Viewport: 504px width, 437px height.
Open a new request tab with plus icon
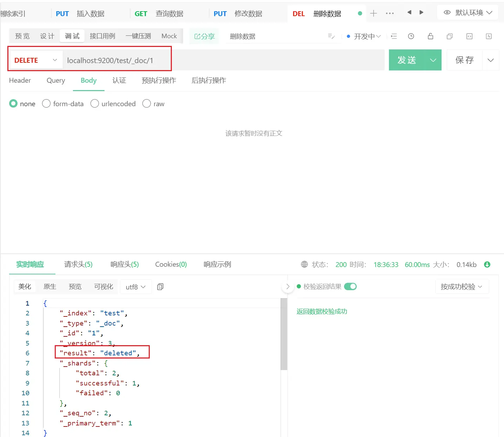tap(374, 13)
